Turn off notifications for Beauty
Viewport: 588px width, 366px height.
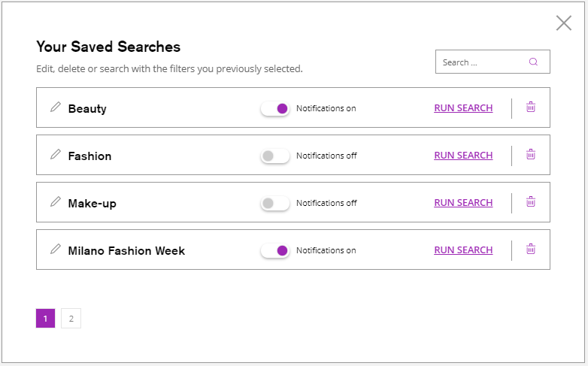pyautogui.click(x=275, y=108)
